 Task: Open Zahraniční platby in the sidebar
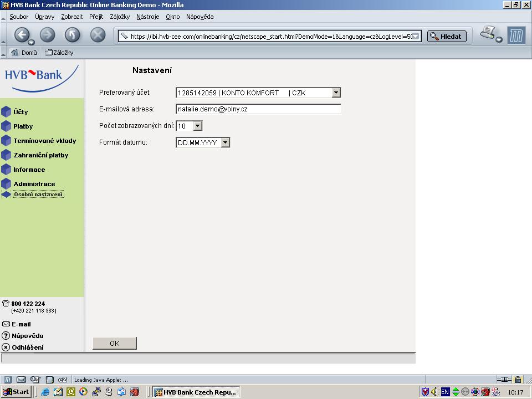point(41,155)
